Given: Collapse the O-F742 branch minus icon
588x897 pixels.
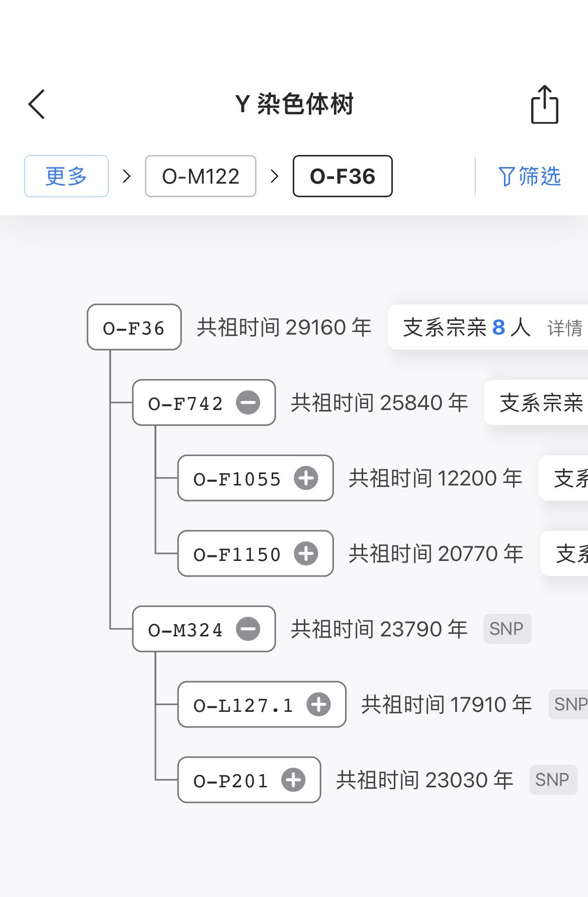Looking at the screenshot, I should tap(248, 403).
